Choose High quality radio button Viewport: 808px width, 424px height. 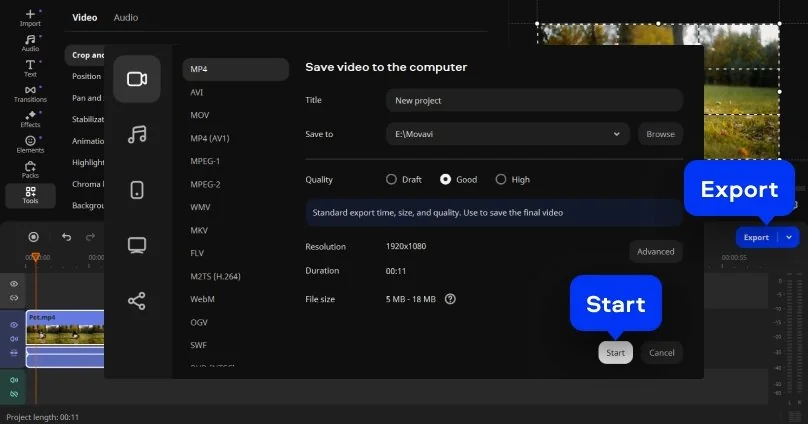(x=501, y=180)
